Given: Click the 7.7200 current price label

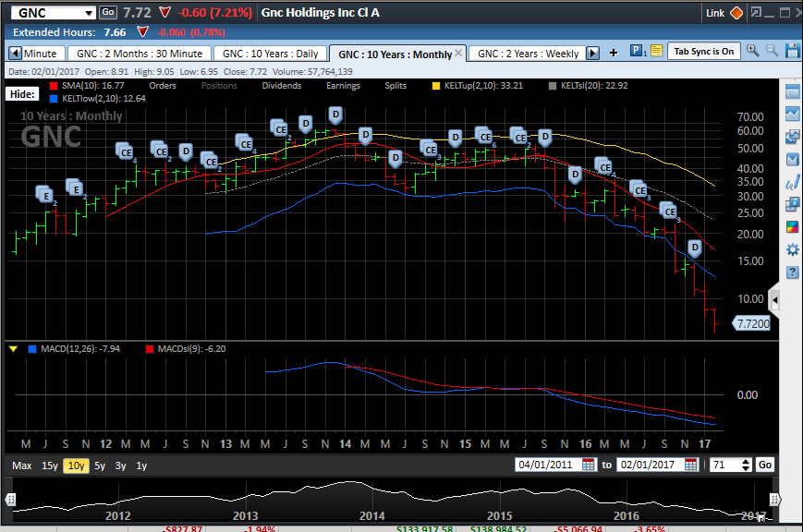Looking at the screenshot, I should pos(751,323).
